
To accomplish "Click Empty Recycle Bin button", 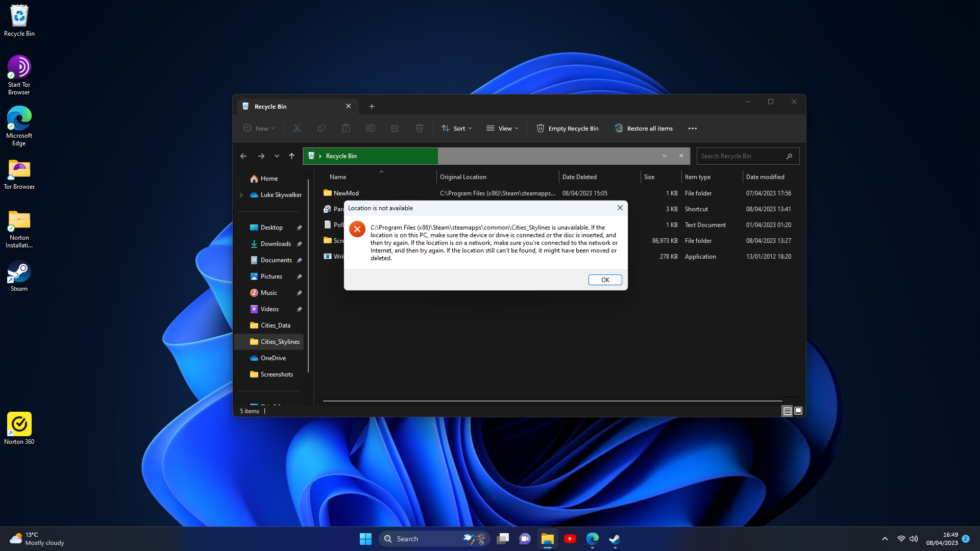I will click(568, 128).
